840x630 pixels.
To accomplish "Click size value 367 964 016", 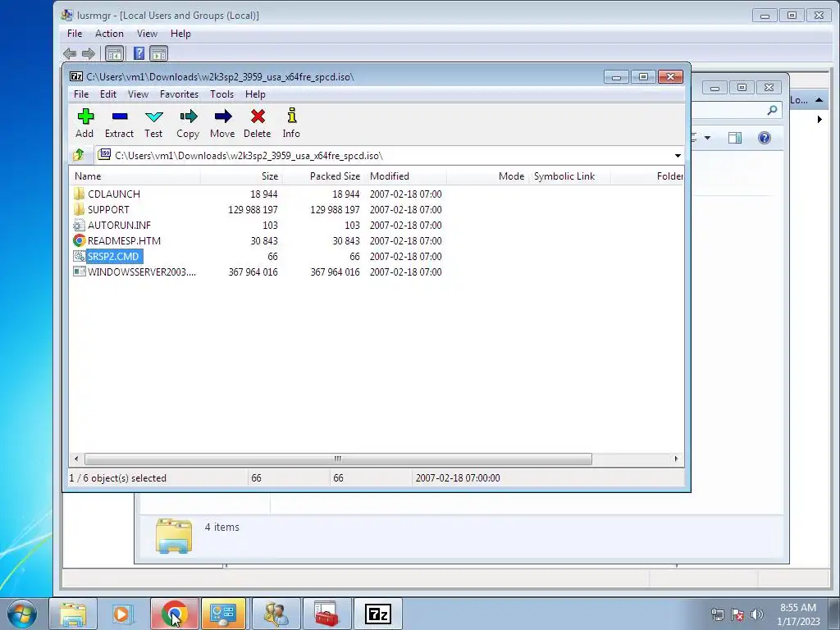I will pos(253,272).
